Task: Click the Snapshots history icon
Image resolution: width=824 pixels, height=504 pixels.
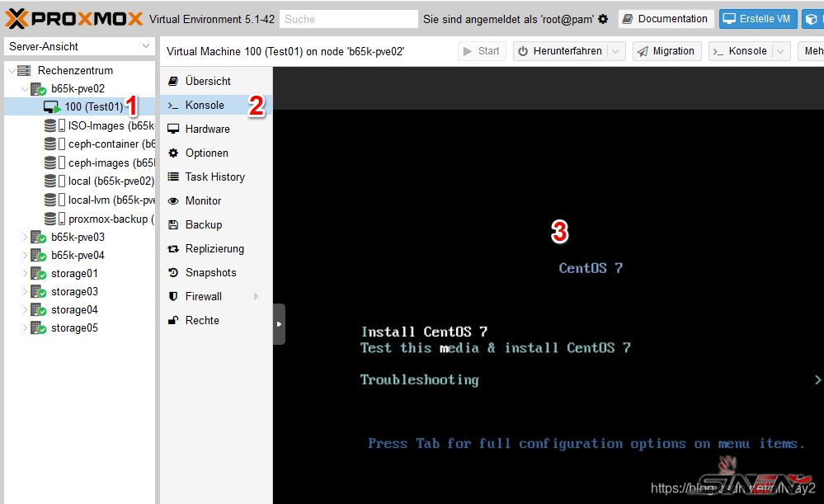Action: pos(173,273)
